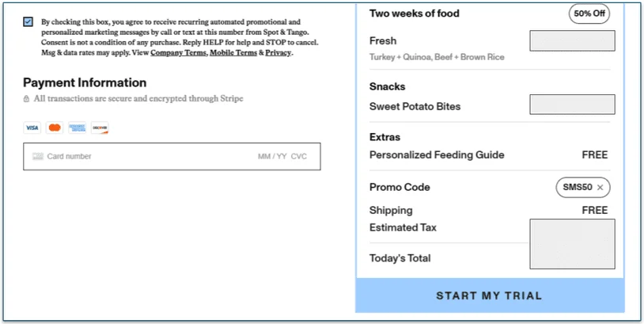This screenshot has height=324, width=644.
Task: Click the Sweet Potato Bites snack item
Action: (415, 107)
